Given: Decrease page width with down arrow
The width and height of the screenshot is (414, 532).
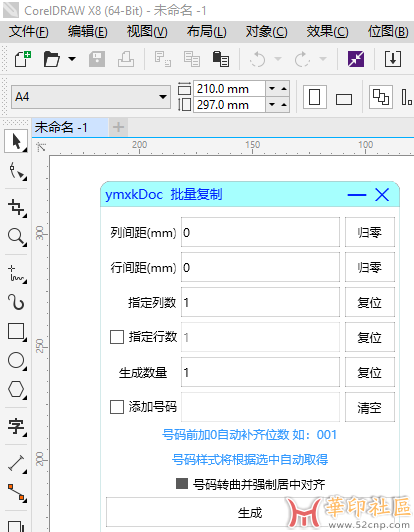Looking at the screenshot, I should (x=272, y=89).
